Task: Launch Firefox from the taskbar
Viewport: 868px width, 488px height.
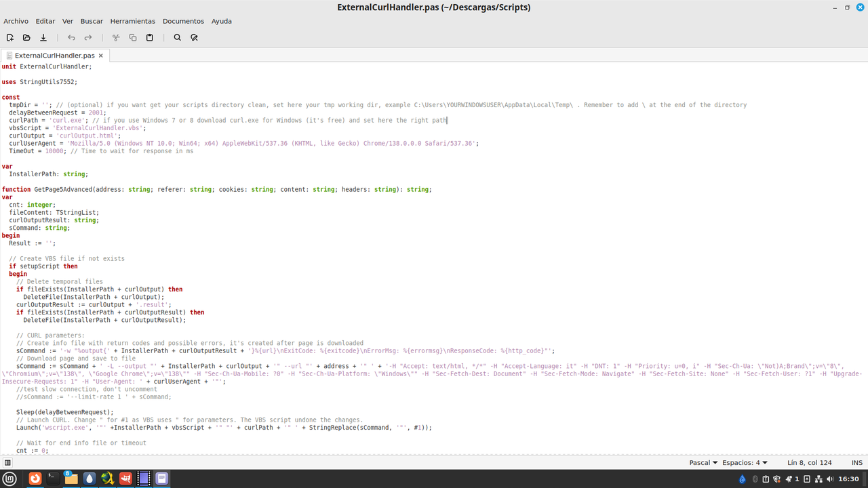Action: tap(35, 479)
